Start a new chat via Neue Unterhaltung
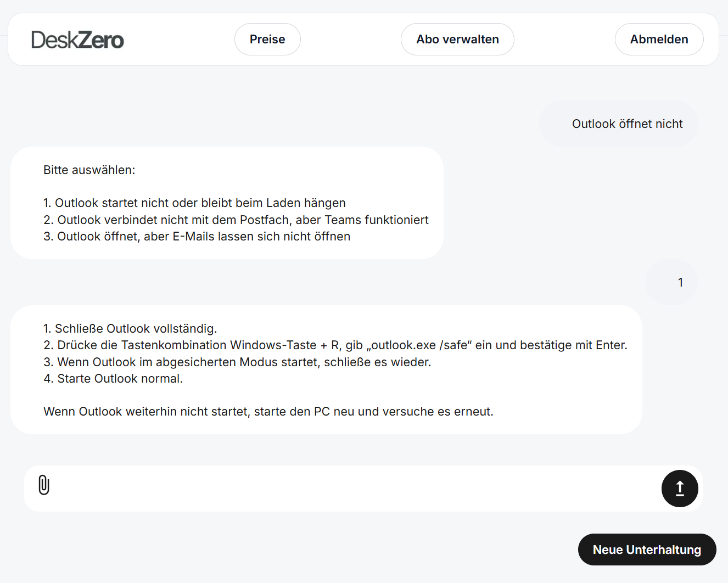Screen dimensions: 728x583 [x=647, y=550]
